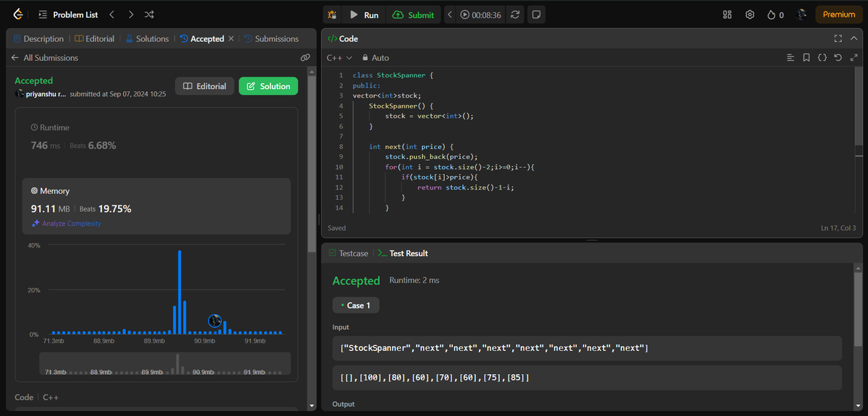
Task: Click the bookmark icon in editor toolbar
Action: [x=807, y=58]
